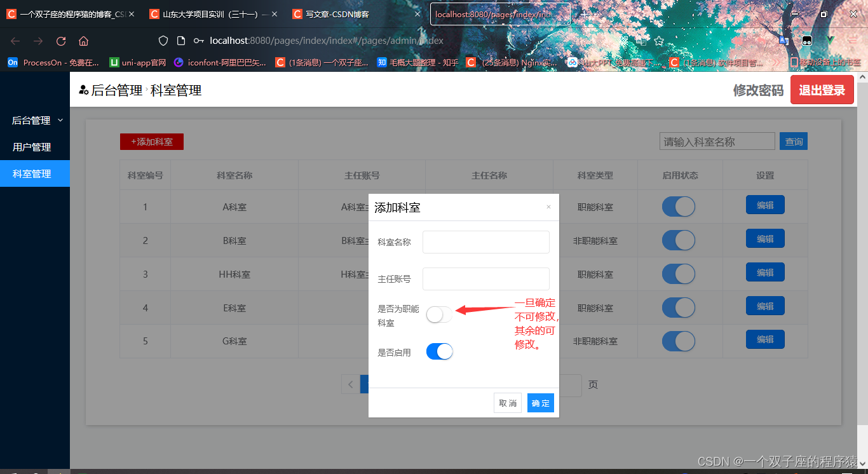Viewport: 868px width, 474px height.
Task: Click the E科室 name cell
Action: pyautogui.click(x=234, y=308)
